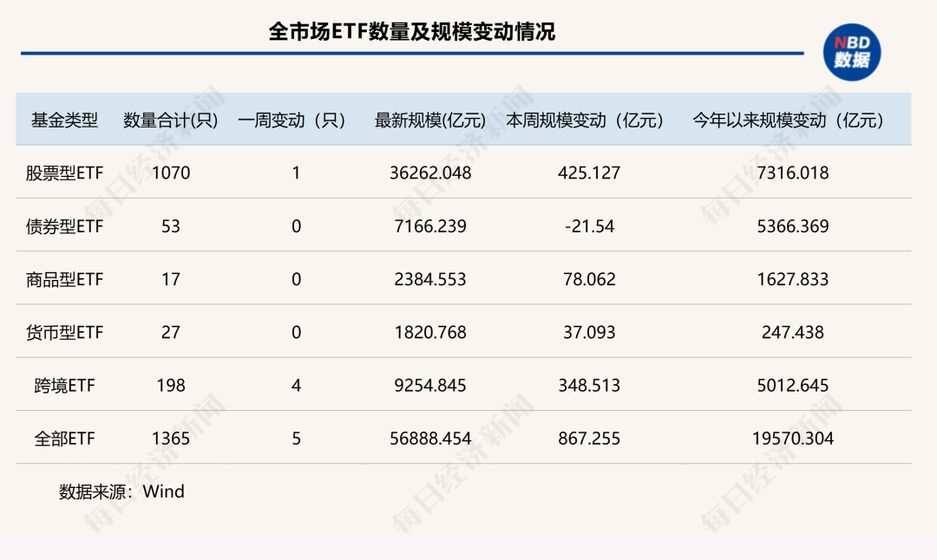
Task: Select the 基金类型 column header
Action: 65,120
